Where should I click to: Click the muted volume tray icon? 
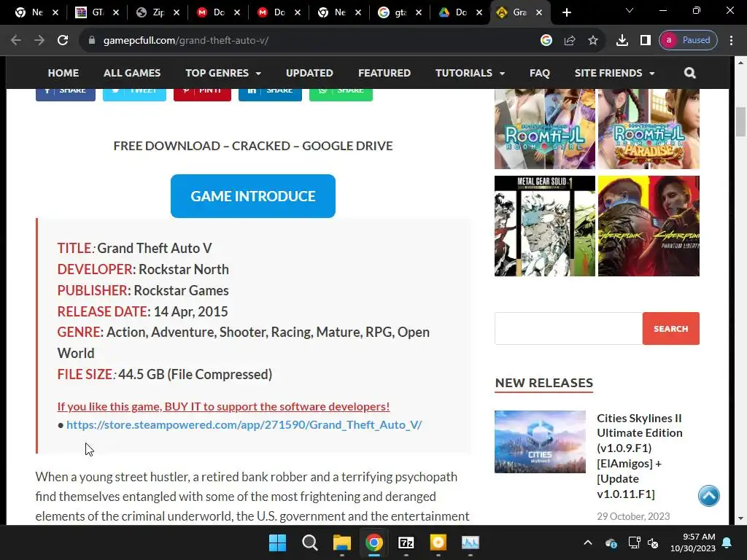(653, 542)
